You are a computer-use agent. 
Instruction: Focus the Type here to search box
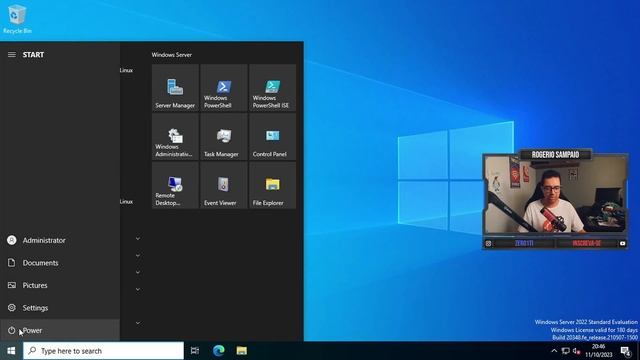pyautogui.click(x=103, y=351)
